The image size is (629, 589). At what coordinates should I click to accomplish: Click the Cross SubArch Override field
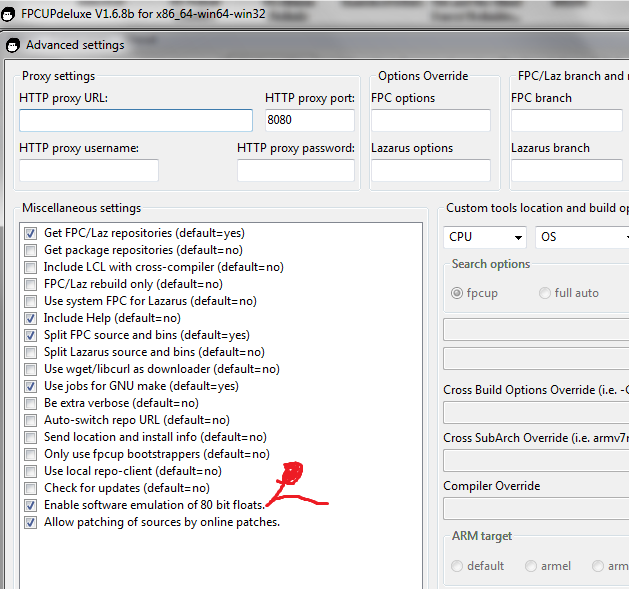[x=536, y=461]
